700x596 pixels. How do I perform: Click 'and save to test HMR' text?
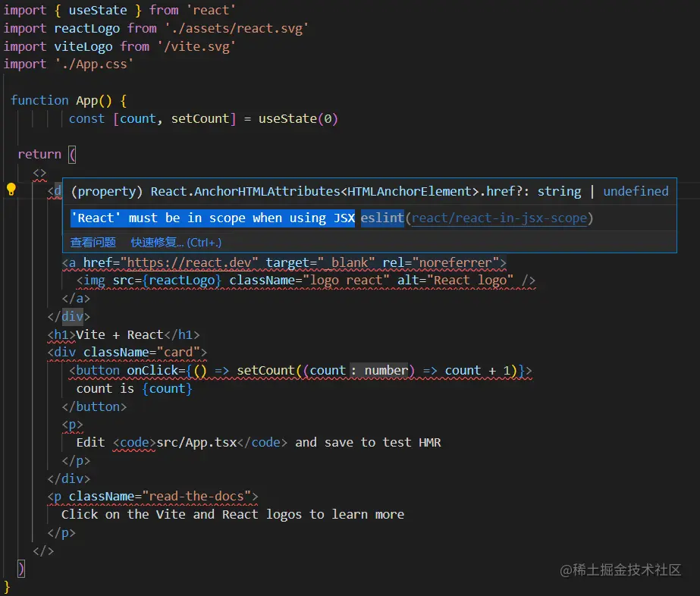[368, 442]
